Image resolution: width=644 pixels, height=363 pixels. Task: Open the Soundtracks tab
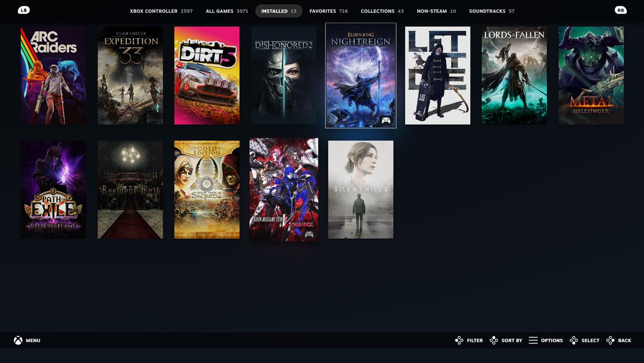[x=491, y=11]
